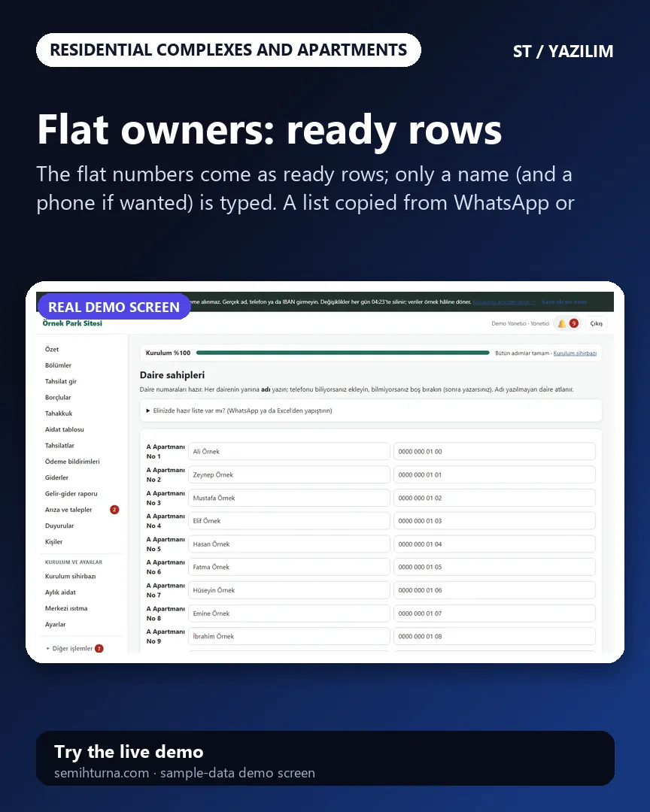The height and width of the screenshot is (812, 650).
Task: Click the name field containing Mustafa Örnek
Action: point(289,498)
